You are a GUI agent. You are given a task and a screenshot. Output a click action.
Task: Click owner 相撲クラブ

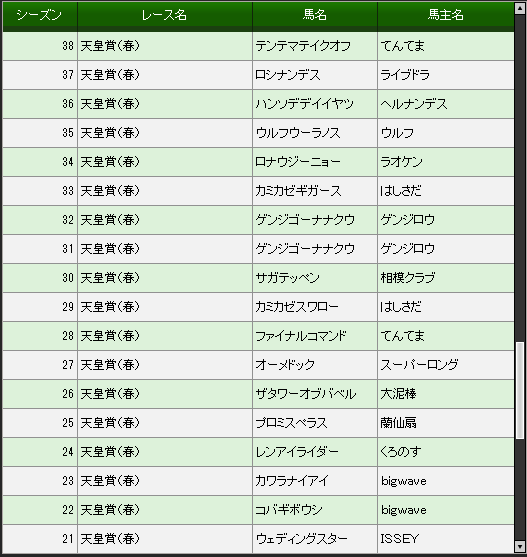[x=408, y=278]
